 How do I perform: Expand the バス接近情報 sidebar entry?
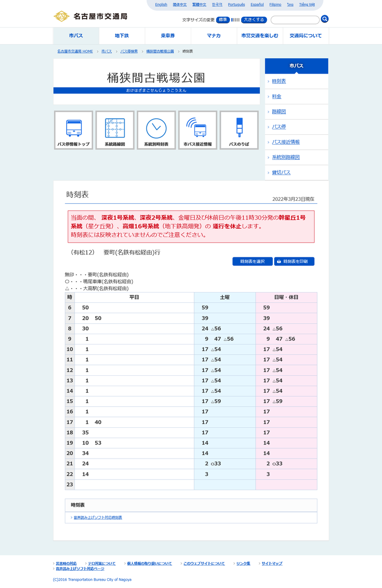(x=285, y=142)
